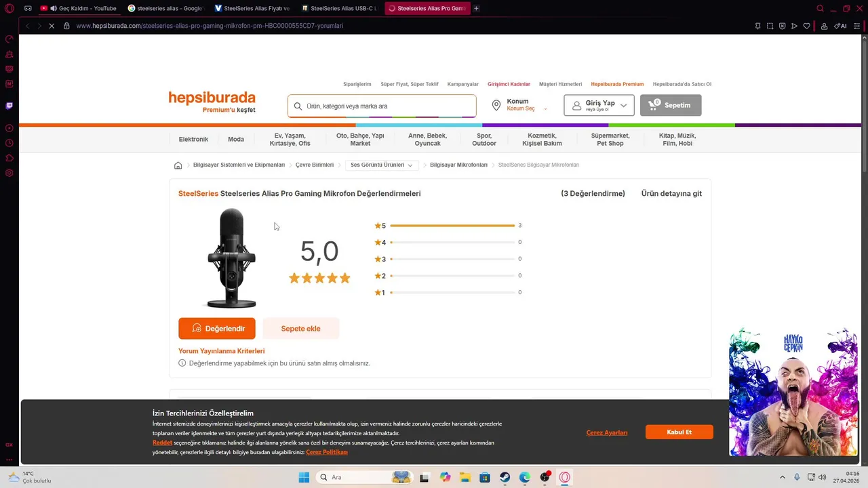Image resolution: width=868 pixels, height=488 pixels.
Task: Switch to SteelSeries Alias USB-C tab
Action: (339, 8)
